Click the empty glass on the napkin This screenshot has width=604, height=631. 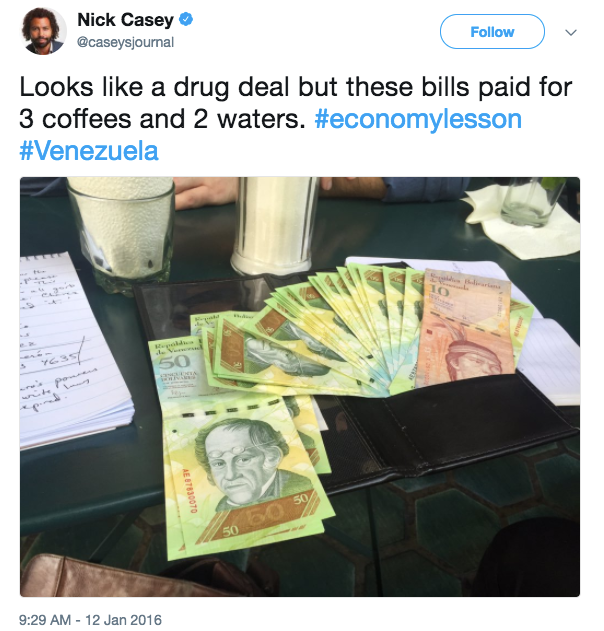(x=531, y=201)
